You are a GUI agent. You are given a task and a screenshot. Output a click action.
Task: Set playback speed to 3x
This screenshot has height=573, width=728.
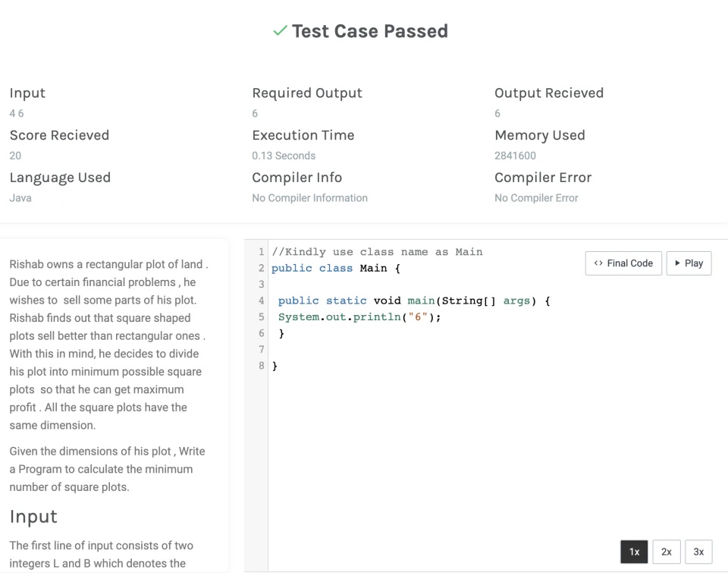coord(698,552)
